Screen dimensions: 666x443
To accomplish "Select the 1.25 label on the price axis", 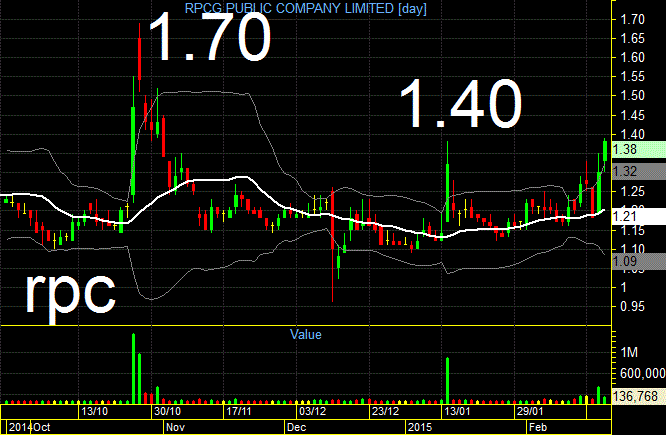I will 632,192.
